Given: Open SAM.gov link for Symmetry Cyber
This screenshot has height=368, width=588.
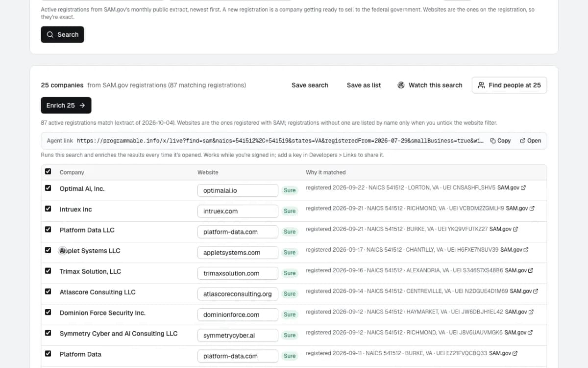Looking at the screenshot, I should 518,332.
